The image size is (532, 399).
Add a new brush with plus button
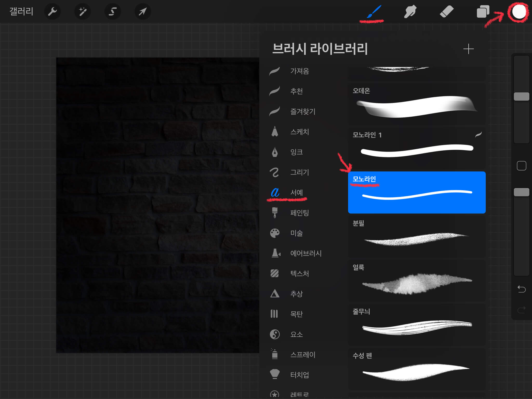(x=468, y=49)
